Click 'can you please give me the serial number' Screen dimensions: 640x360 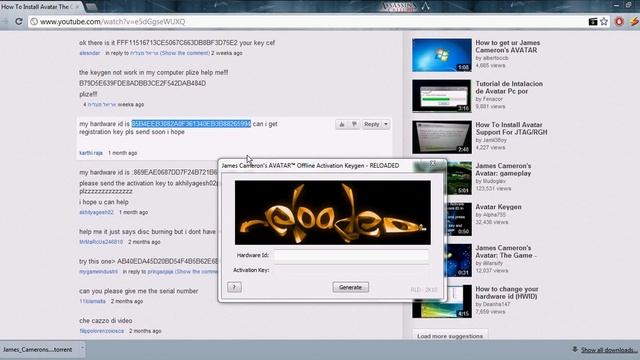click(138, 291)
